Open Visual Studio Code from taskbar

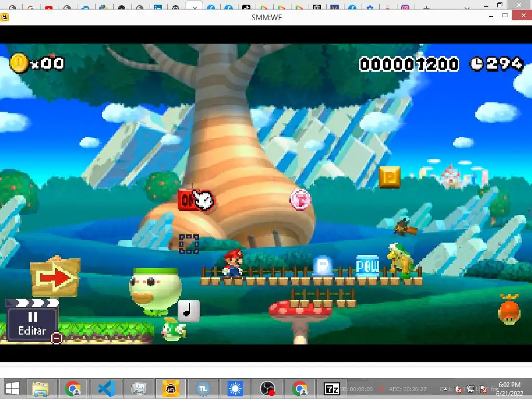[106, 389]
